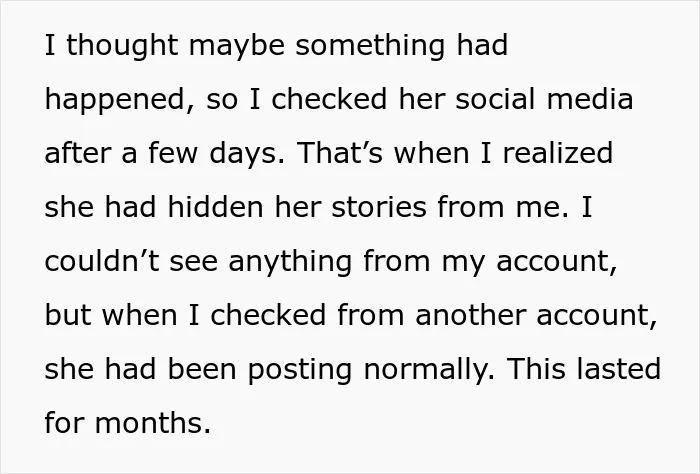This screenshot has width=700, height=474.
Task: Click the word "hidden"
Action: click(x=215, y=207)
